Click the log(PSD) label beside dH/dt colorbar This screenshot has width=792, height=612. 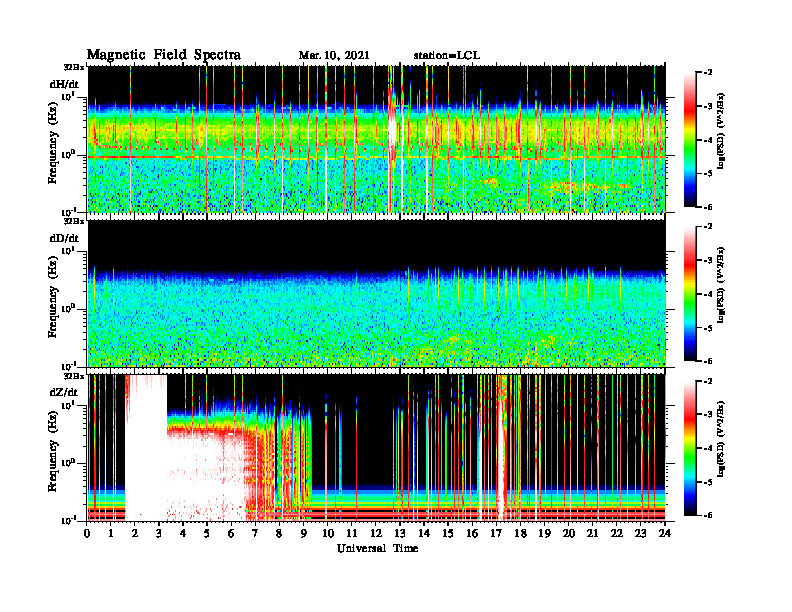coord(720,131)
